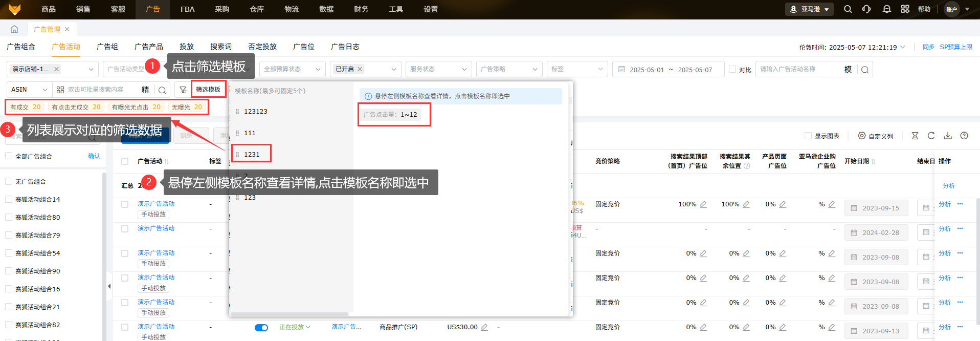Click the refresh icon in table toolbar
Screen dimensions: 980x341
tap(931, 136)
